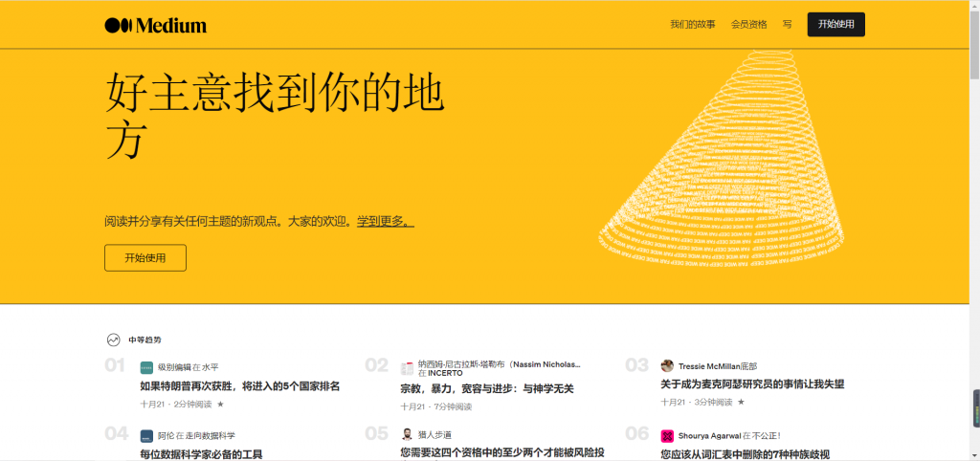
Task: Open the 猎人步道 author link
Action: click(x=434, y=435)
